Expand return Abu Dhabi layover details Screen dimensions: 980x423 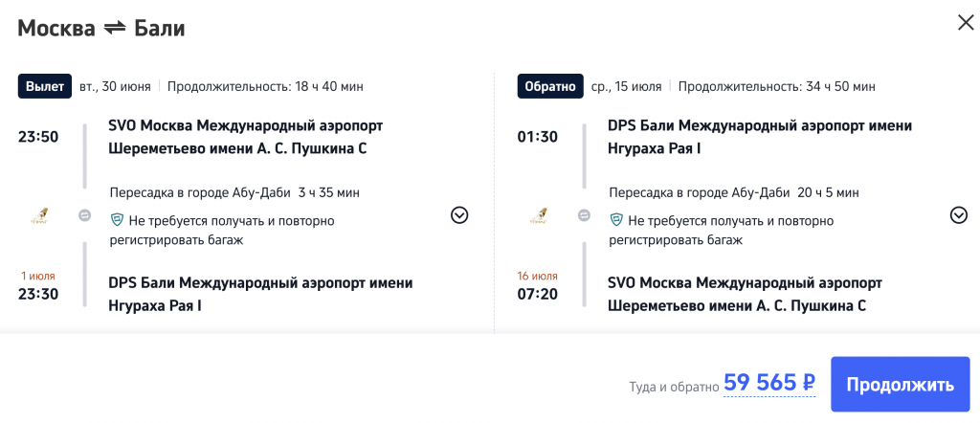[x=959, y=215]
